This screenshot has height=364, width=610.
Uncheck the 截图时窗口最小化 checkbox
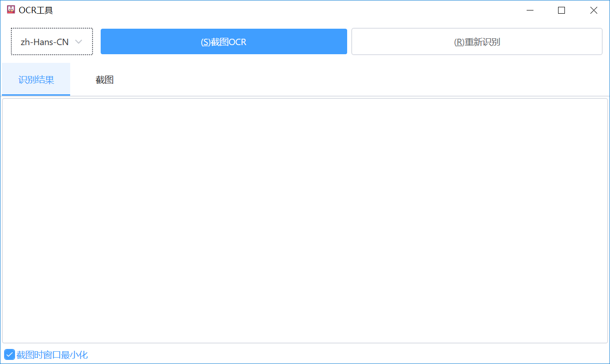pyautogui.click(x=10, y=354)
